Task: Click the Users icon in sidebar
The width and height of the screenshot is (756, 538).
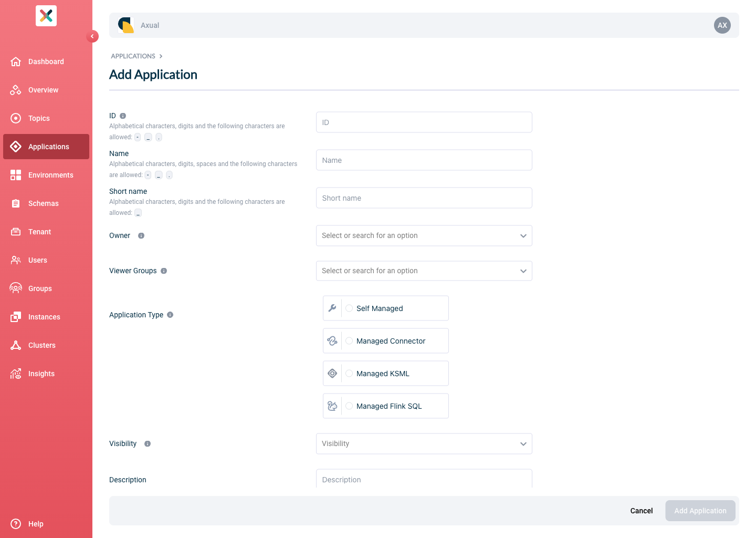Action: pyautogui.click(x=16, y=260)
